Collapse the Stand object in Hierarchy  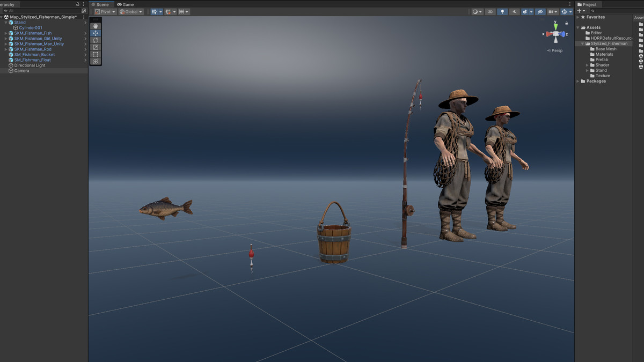point(6,23)
